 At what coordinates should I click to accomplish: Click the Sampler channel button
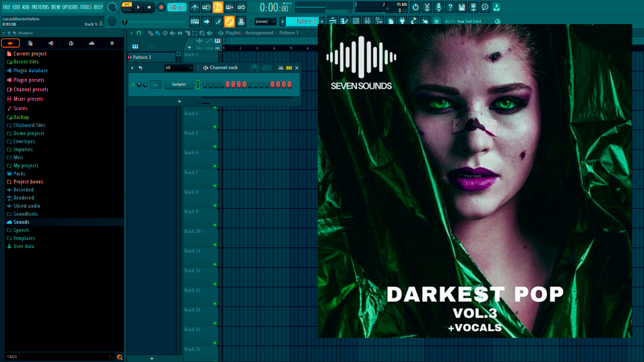(x=179, y=84)
